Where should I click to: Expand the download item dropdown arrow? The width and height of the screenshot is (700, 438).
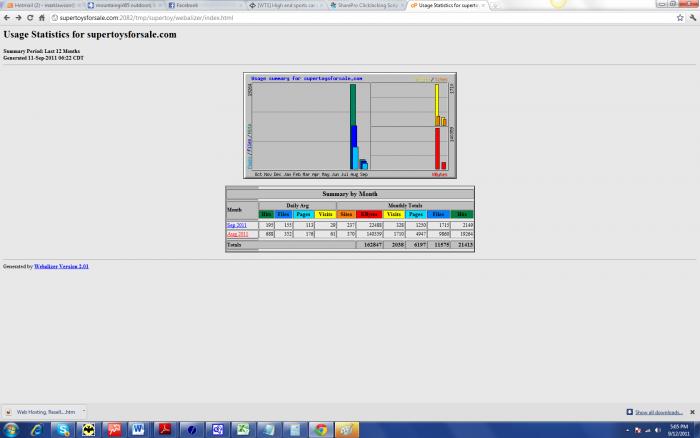(83, 412)
